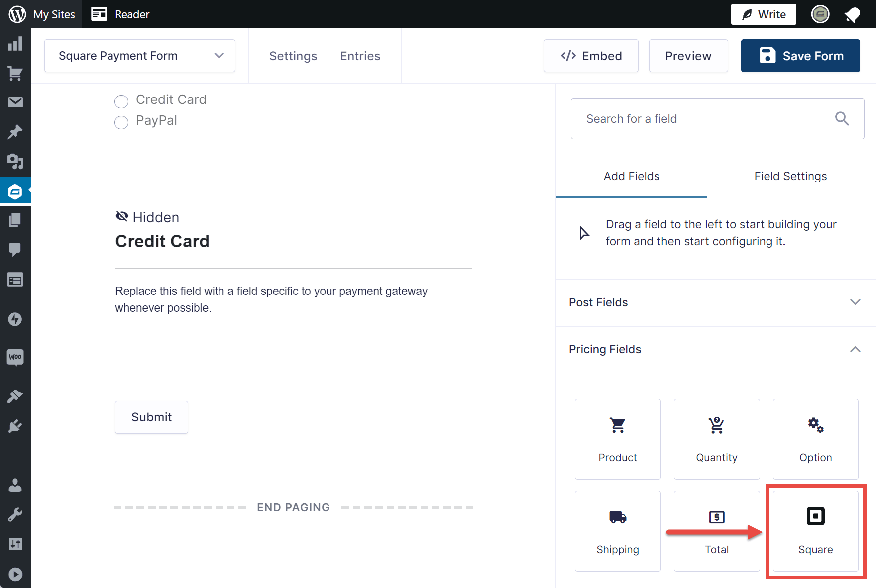This screenshot has height=588, width=876.
Task: Open the notifications icon in top bar
Action: point(852,15)
